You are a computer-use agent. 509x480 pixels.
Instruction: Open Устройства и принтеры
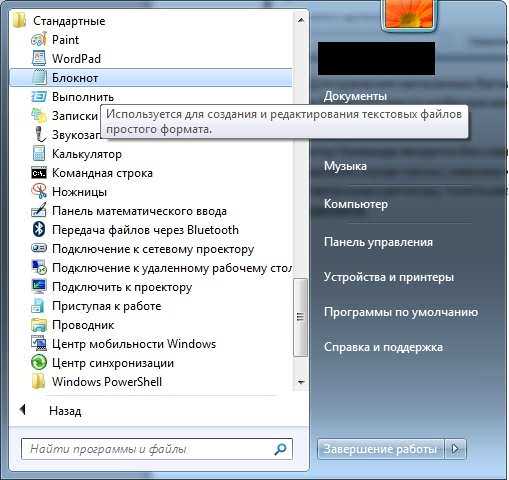click(x=389, y=277)
